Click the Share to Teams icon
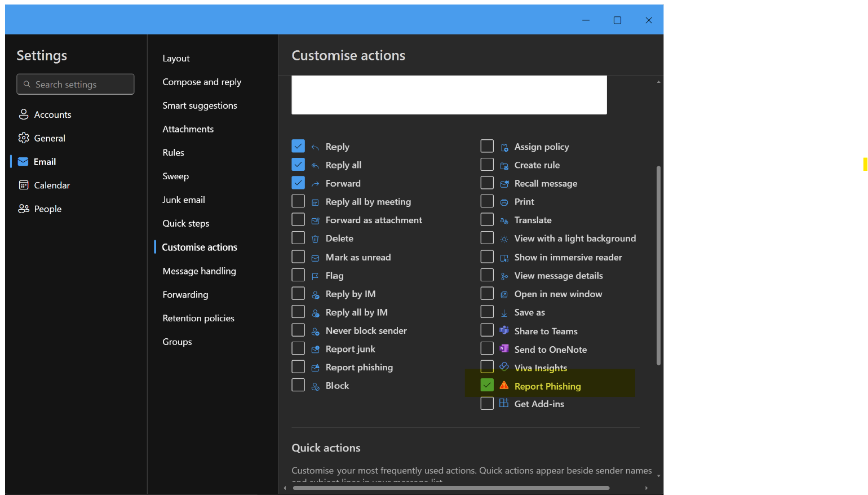Viewport: 868px width, 495px height. 503,330
